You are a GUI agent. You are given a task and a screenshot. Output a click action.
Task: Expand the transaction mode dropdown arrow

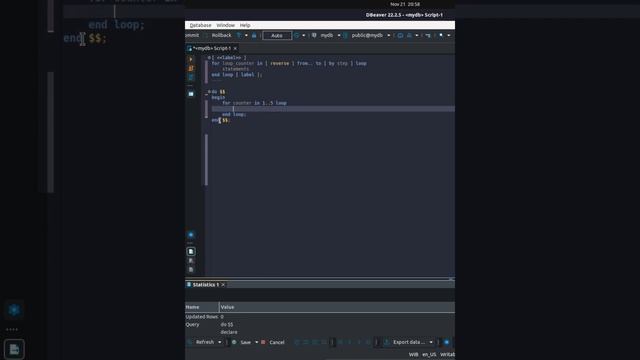click(x=304, y=36)
